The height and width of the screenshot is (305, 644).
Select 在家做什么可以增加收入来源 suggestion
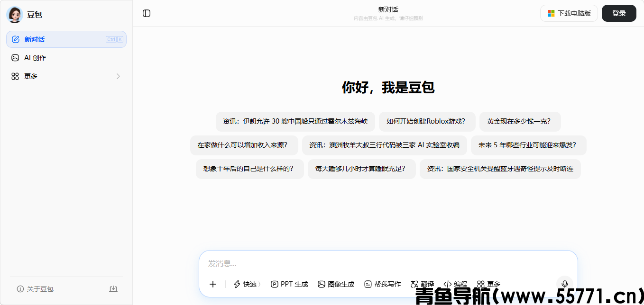click(244, 145)
